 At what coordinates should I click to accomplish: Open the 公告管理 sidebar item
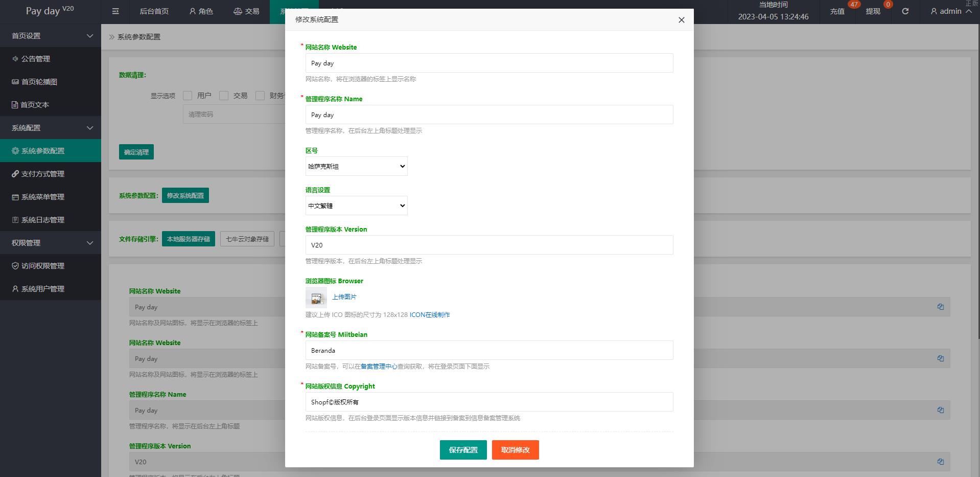[x=51, y=59]
